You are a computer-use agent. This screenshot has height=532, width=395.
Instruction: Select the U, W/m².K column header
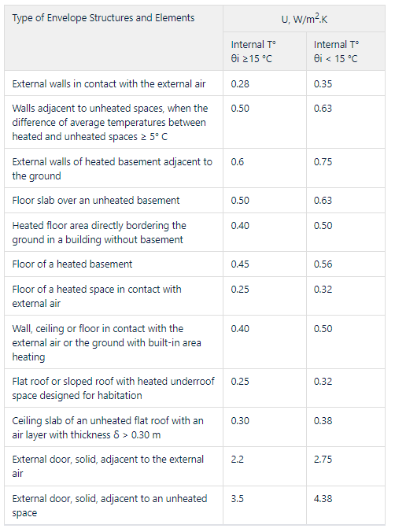coord(304,18)
